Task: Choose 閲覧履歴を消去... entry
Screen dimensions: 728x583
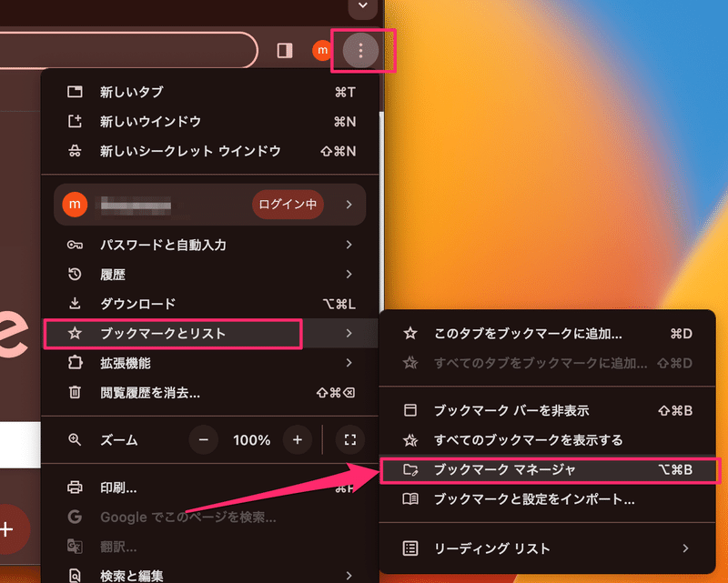Action: click(x=210, y=393)
